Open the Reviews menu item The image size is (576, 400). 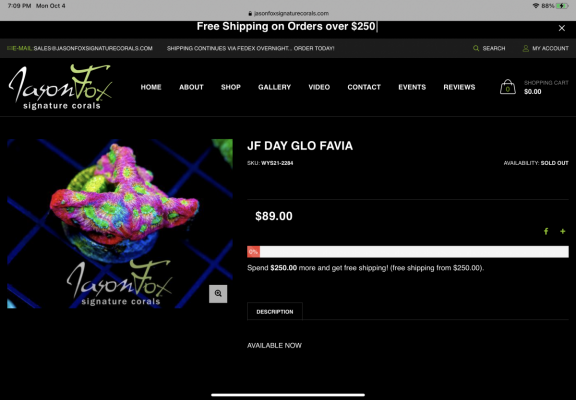[x=459, y=87]
